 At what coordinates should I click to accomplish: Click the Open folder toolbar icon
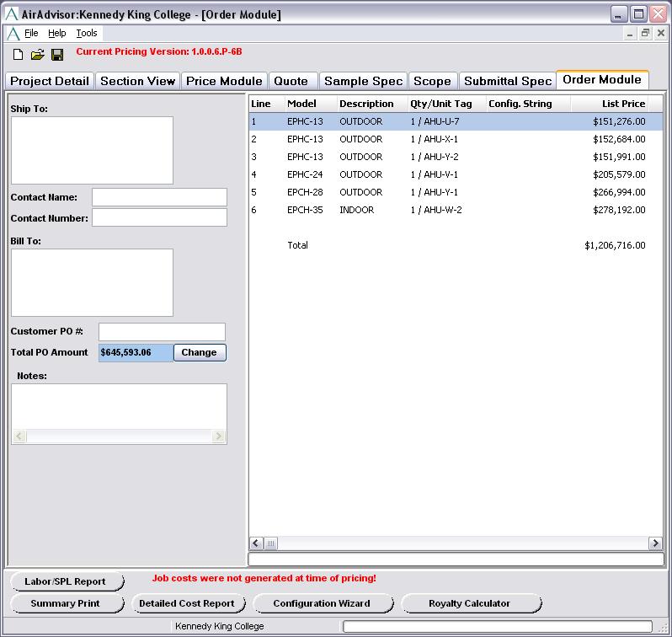[37, 55]
